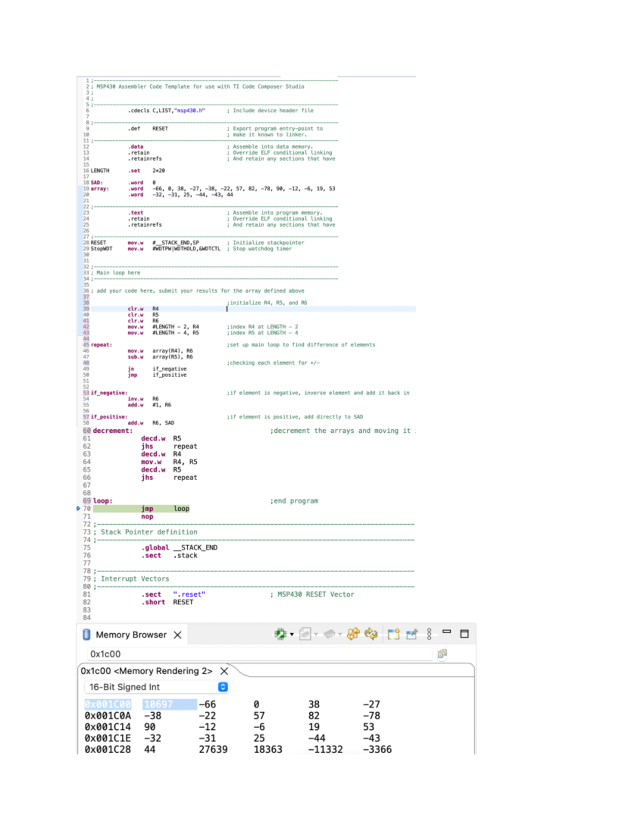This screenshot has width=644, height=834.
Task: Click the 18363 memory value
Action: (268, 749)
